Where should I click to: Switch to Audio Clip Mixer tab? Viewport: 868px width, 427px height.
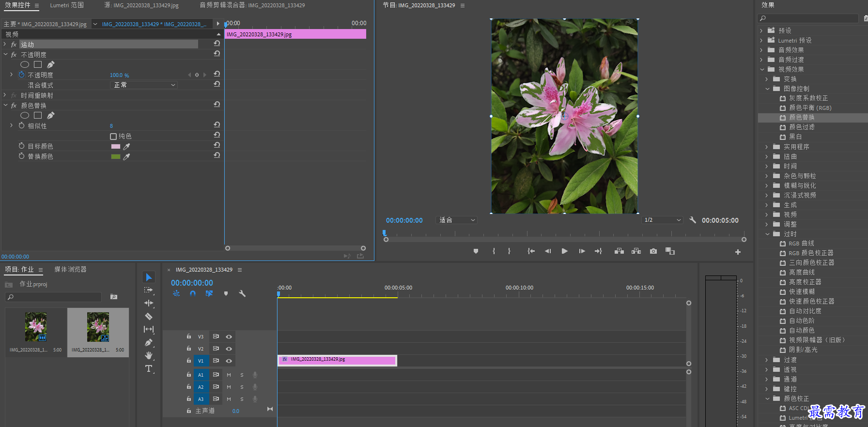(x=252, y=5)
